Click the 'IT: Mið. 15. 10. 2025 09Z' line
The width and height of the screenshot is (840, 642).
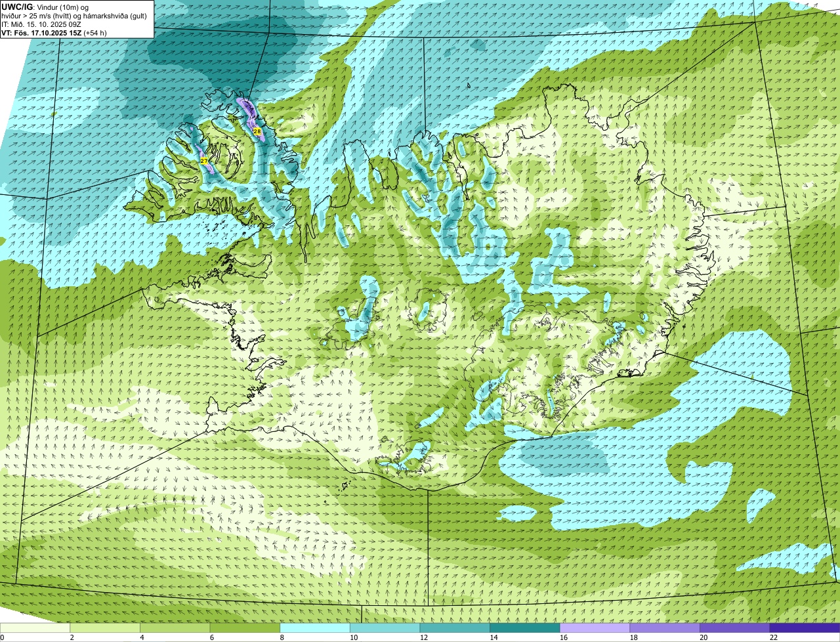[x=41, y=24]
